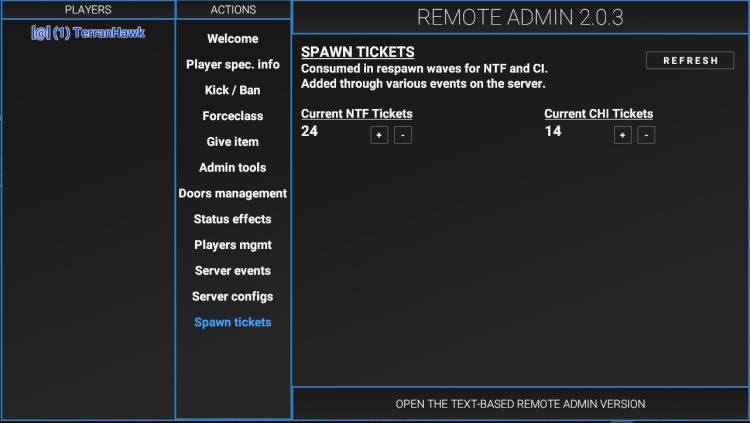750x423 pixels.
Task: Increase NTF tickets with plus button
Action: (x=379, y=135)
